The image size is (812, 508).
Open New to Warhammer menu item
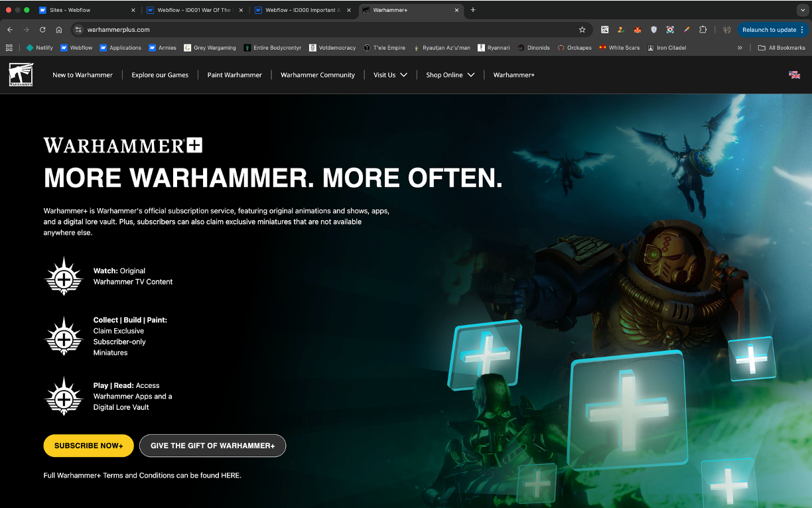pyautogui.click(x=82, y=75)
